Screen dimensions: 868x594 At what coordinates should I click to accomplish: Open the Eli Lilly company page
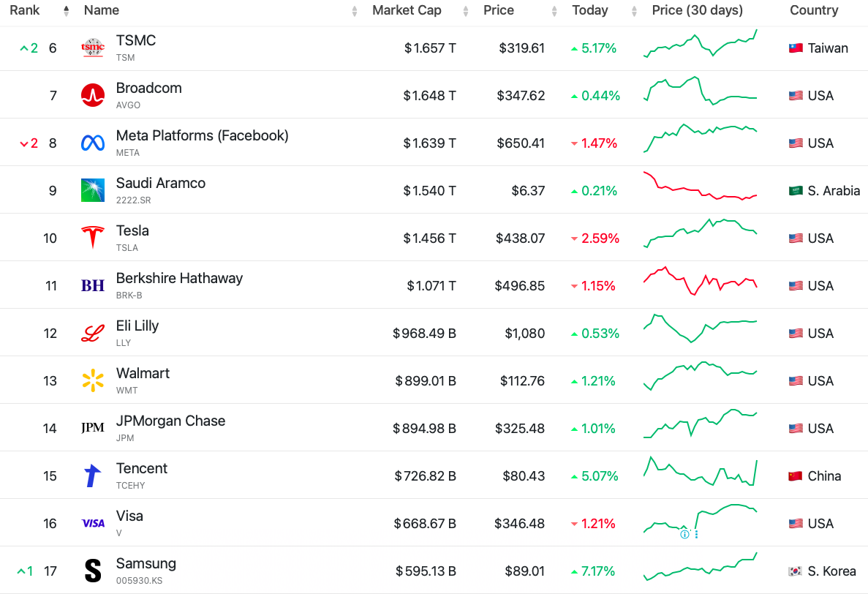(x=137, y=326)
